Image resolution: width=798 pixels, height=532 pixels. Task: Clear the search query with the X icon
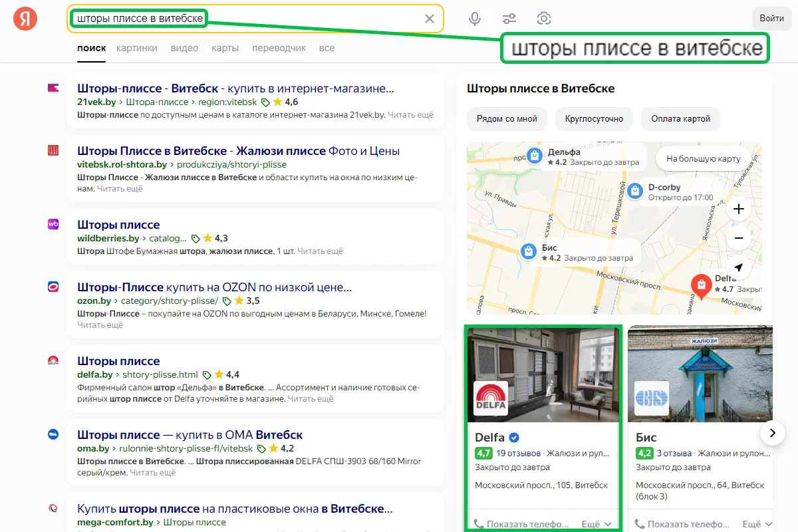(x=430, y=19)
